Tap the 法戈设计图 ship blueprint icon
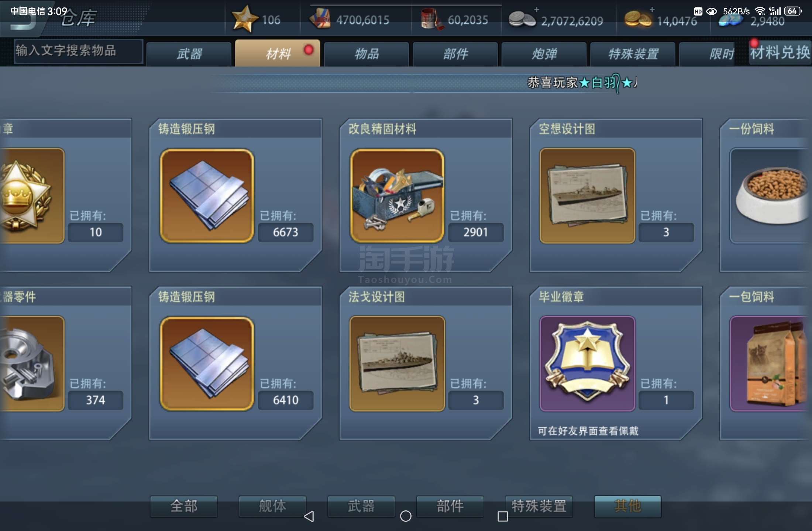The width and height of the screenshot is (812, 531). tap(397, 364)
